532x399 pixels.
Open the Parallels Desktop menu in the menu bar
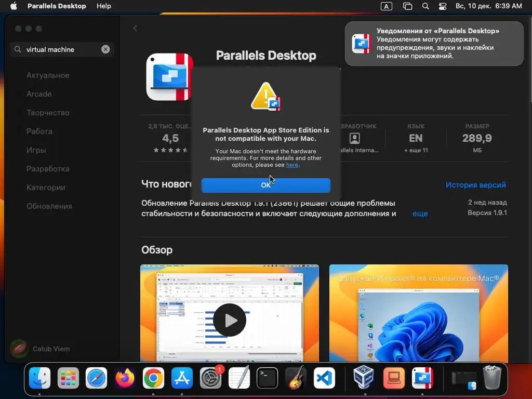pyautogui.click(x=57, y=6)
